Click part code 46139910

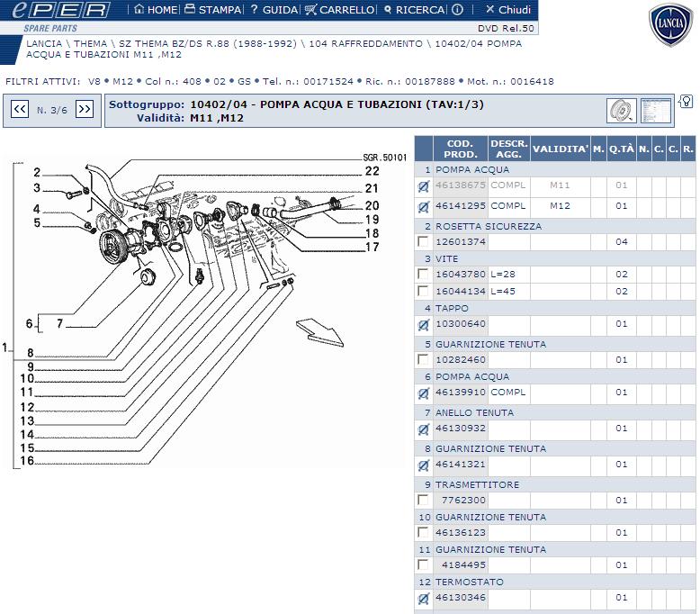point(461,392)
